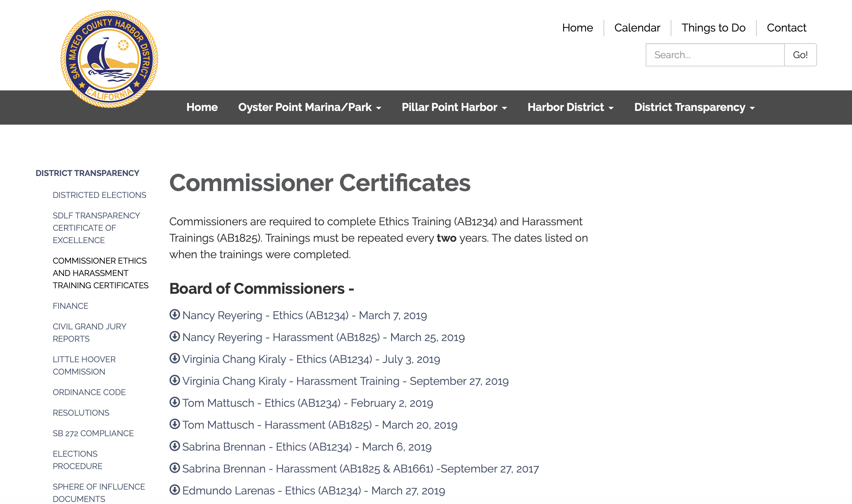Click download icon for Virginia Chang Kiraly Ethics

(175, 358)
